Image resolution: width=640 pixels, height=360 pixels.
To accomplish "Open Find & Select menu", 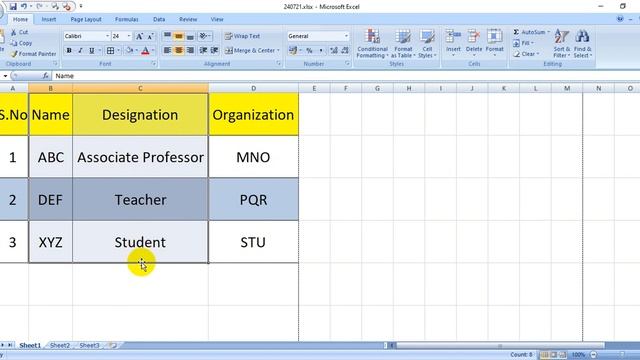I will (582, 44).
